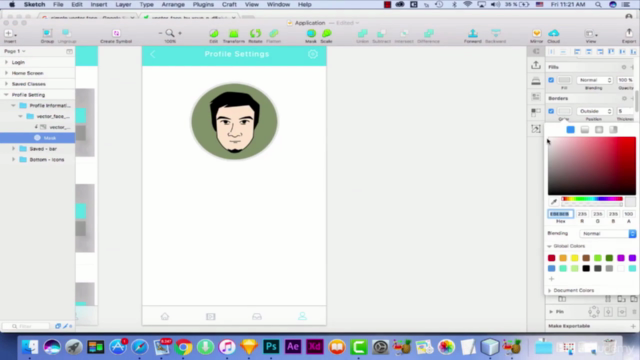Expand the Login artboard
The image size is (640, 360).
click(6, 62)
